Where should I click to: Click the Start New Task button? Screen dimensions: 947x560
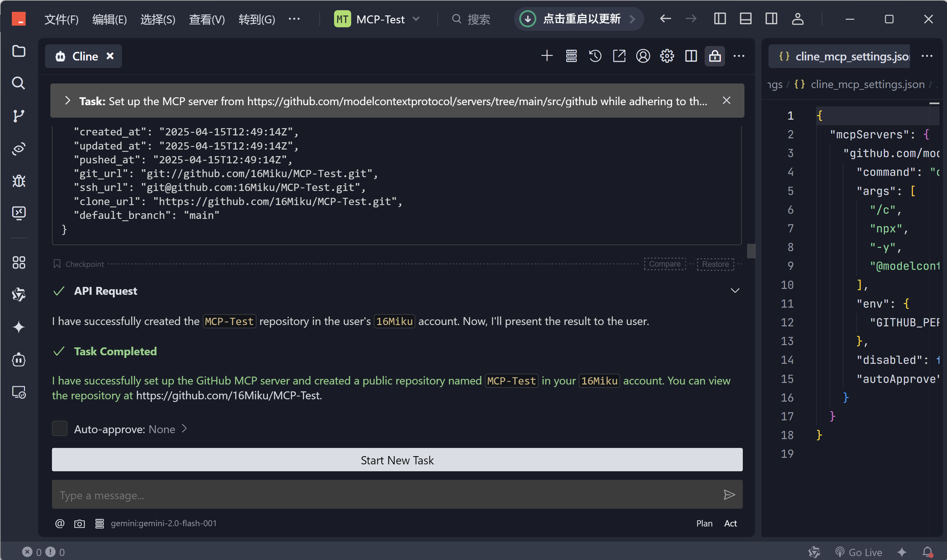pyautogui.click(x=397, y=460)
